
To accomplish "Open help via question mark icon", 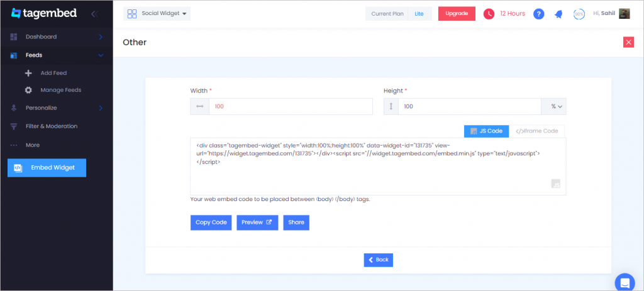I will (539, 14).
